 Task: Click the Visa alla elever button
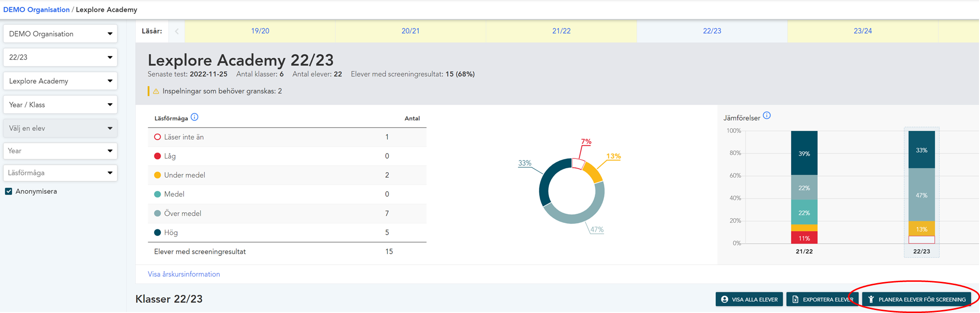tap(749, 299)
